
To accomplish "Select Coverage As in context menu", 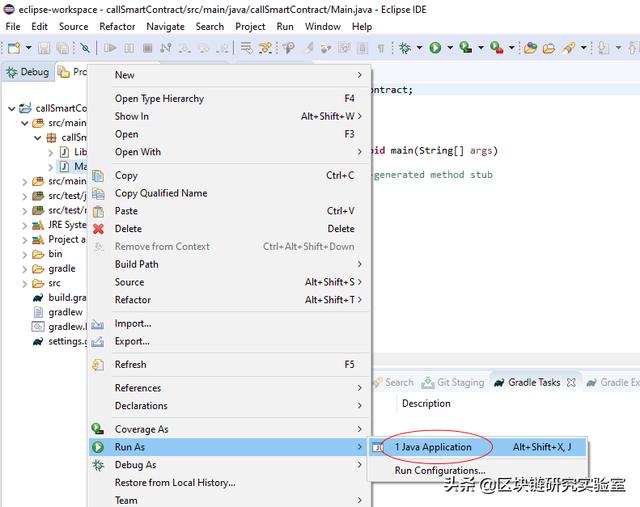I will coord(228,429).
